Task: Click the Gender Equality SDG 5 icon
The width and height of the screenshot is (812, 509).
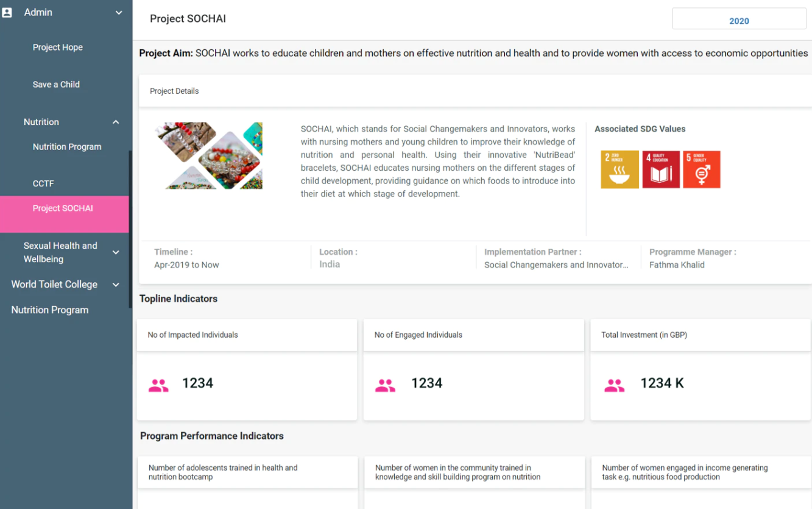Action: 702,169
